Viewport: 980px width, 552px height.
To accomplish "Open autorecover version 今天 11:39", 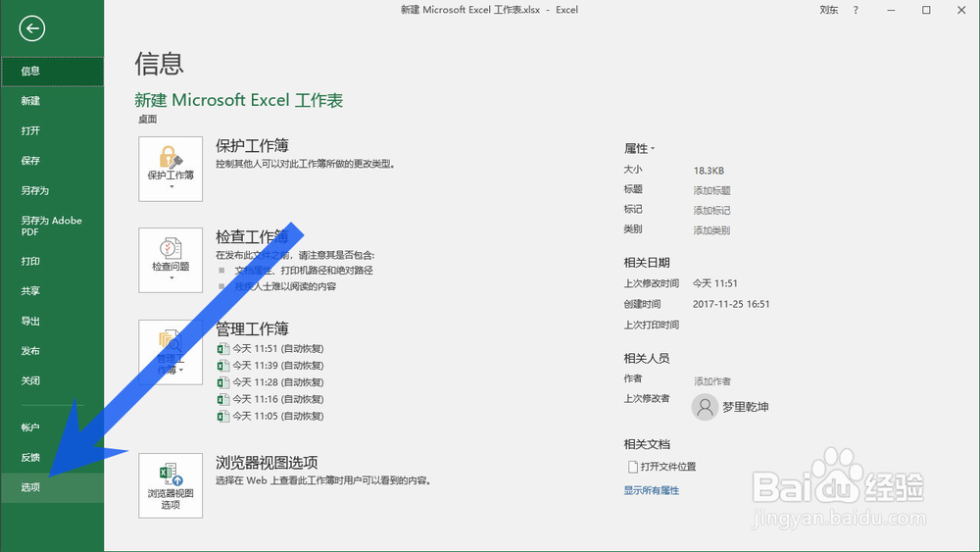I will (x=270, y=366).
